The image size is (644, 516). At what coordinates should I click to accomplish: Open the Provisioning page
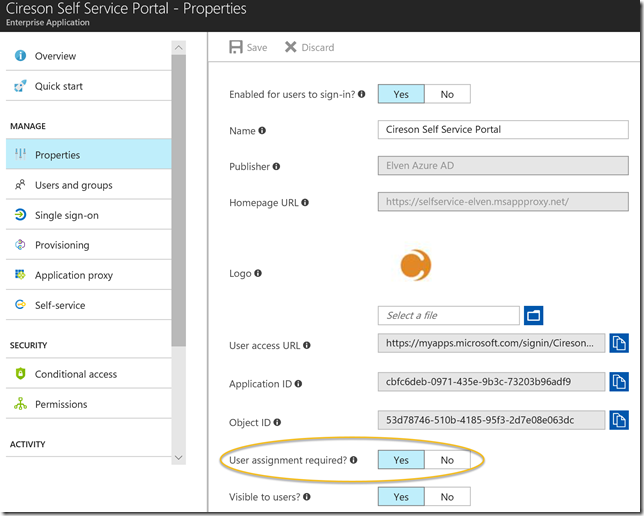88,245
